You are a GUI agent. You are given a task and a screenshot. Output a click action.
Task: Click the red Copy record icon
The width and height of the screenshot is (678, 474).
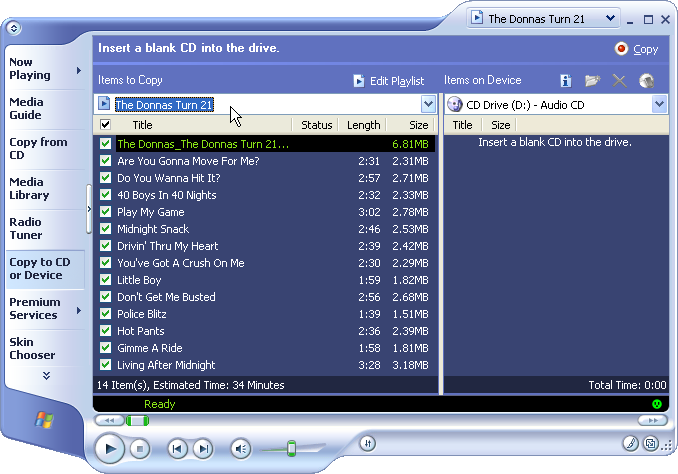coord(621,49)
